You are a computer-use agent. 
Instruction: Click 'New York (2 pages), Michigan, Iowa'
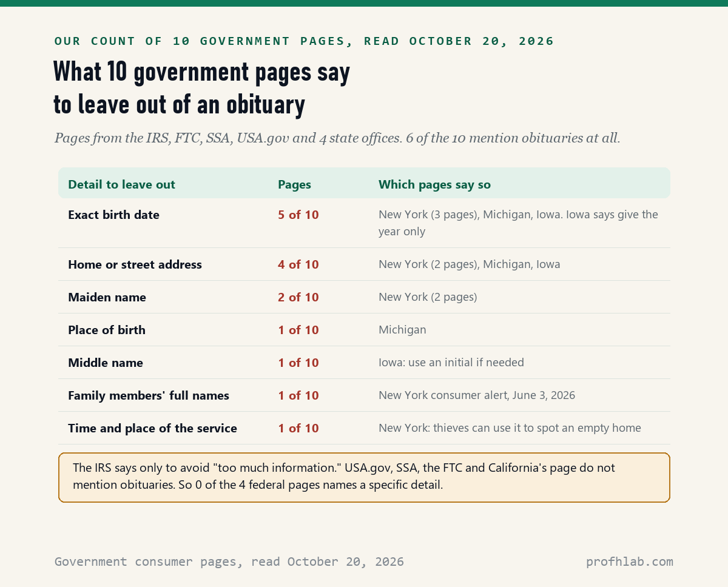[470, 264]
